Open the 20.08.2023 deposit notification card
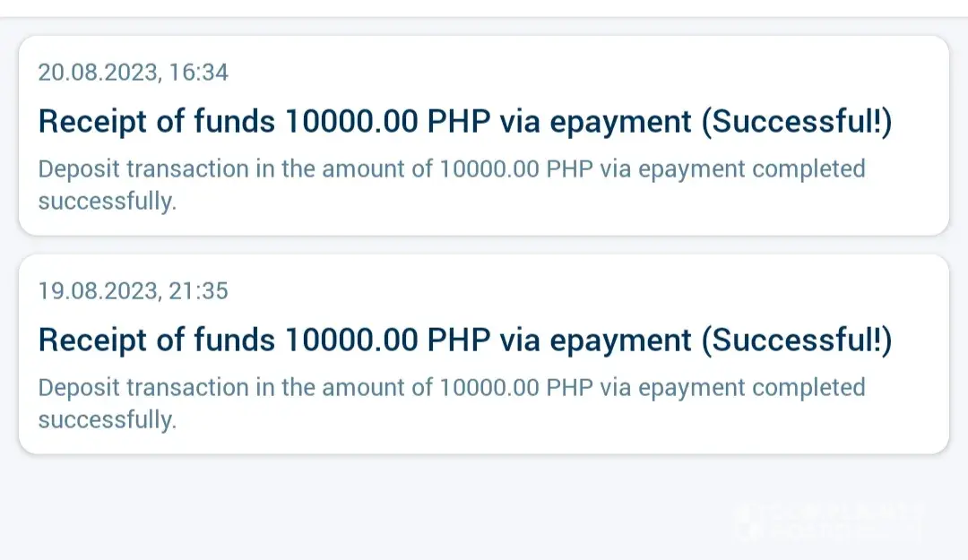 [x=484, y=135]
